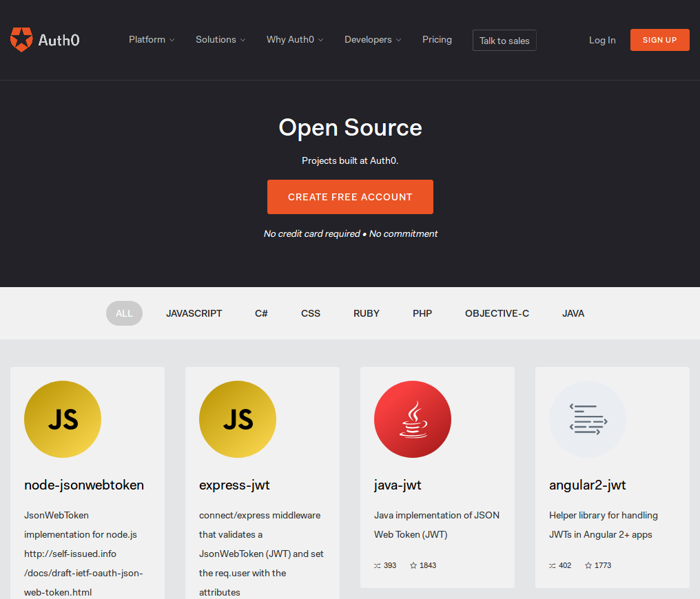
Task: Open the Log In page
Action: [x=602, y=40]
